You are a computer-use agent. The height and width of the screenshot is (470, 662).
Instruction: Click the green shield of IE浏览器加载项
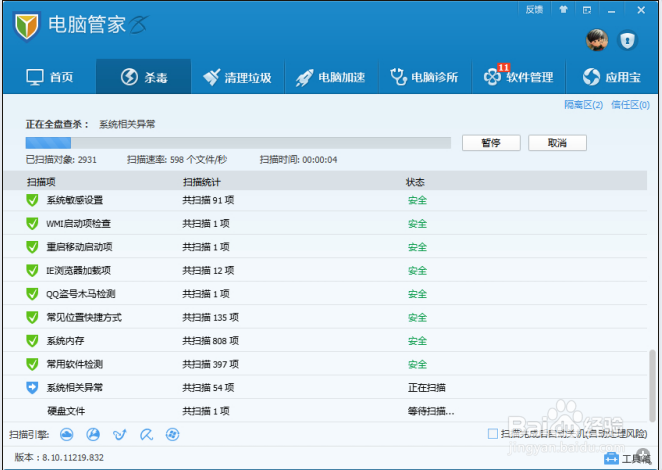[32, 270]
